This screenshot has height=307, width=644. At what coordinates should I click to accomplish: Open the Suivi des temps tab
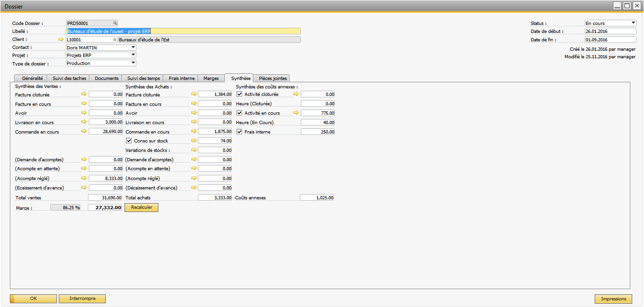(x=143, y=79)
